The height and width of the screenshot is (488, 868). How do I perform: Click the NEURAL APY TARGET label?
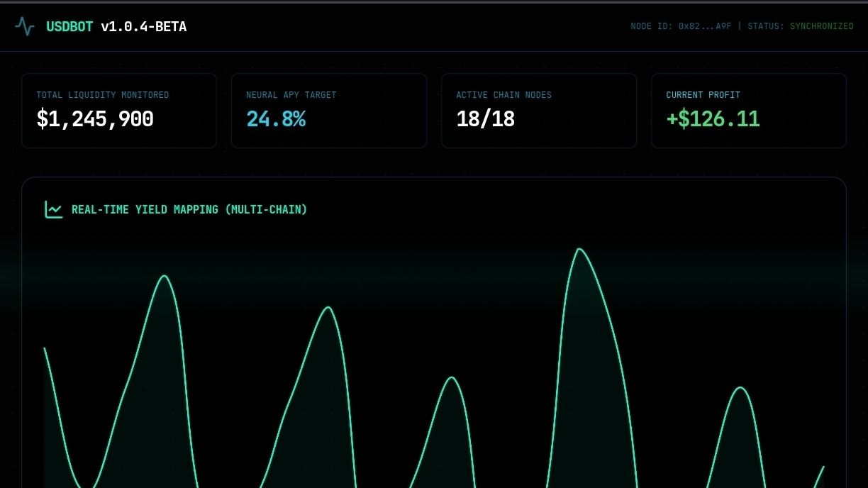291,95
